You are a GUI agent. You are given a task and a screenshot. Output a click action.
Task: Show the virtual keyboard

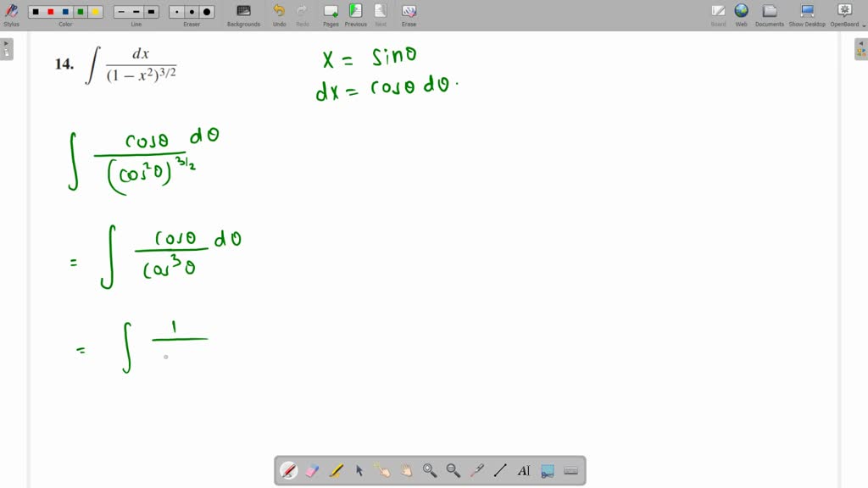pos(570,470)
